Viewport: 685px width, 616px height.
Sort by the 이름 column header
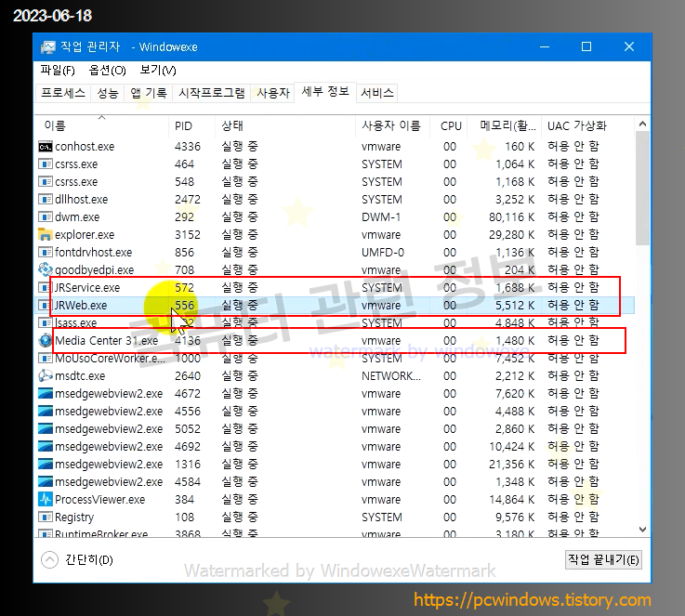point(102,125)
